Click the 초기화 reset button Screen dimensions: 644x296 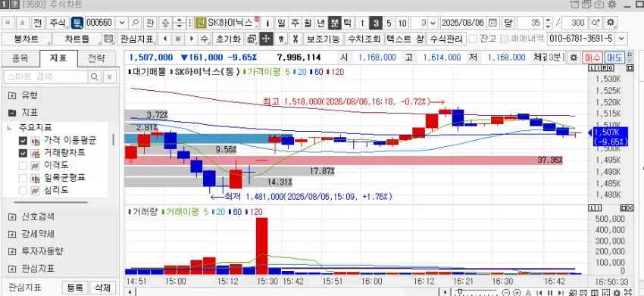pos(228,39)
